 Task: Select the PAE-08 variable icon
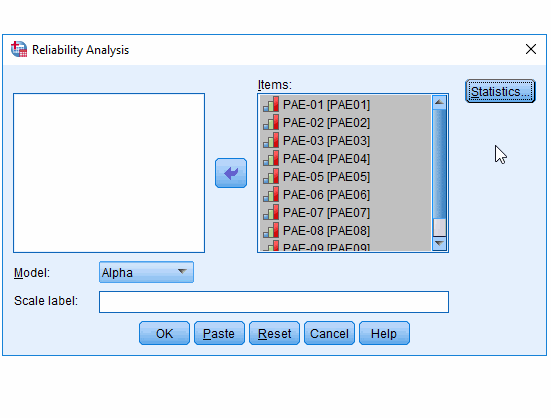(271, 230)
